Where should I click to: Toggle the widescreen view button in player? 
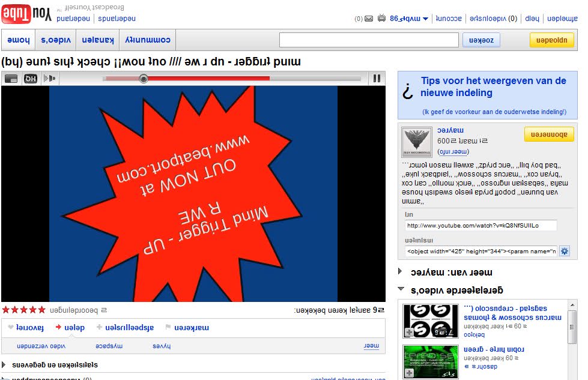pyautogui.click(x=11, y=78)
